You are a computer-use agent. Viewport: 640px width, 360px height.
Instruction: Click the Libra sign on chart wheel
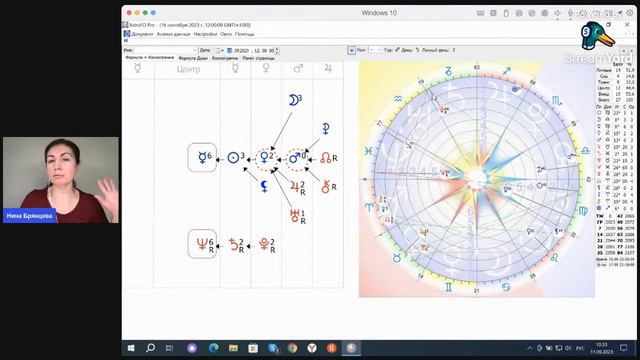(584, 151)
